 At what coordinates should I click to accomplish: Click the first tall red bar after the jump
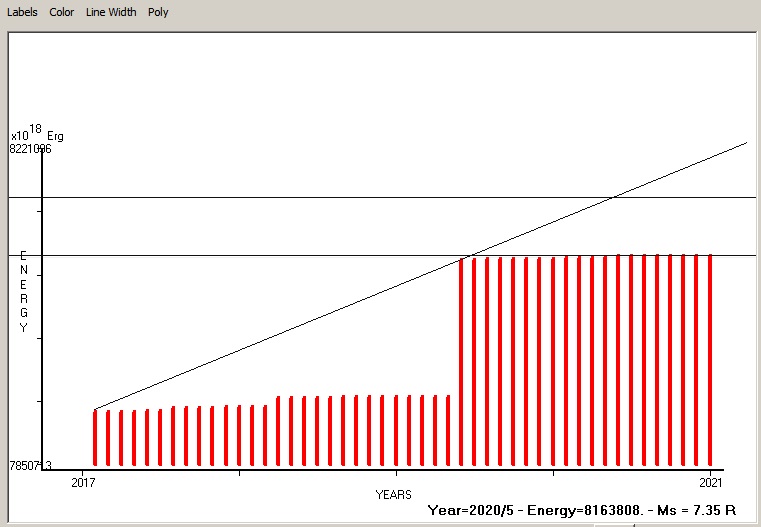[x=461, y=362]
